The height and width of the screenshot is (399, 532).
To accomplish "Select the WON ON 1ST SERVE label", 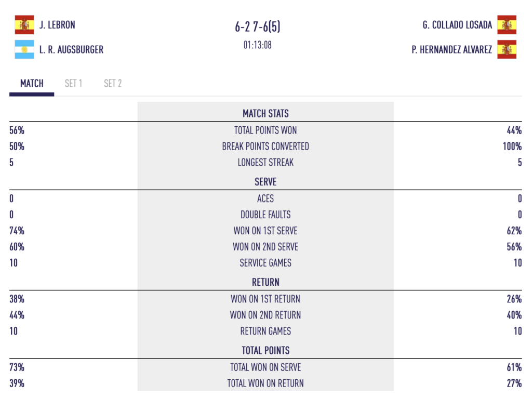I will click(x=265, y=231).
